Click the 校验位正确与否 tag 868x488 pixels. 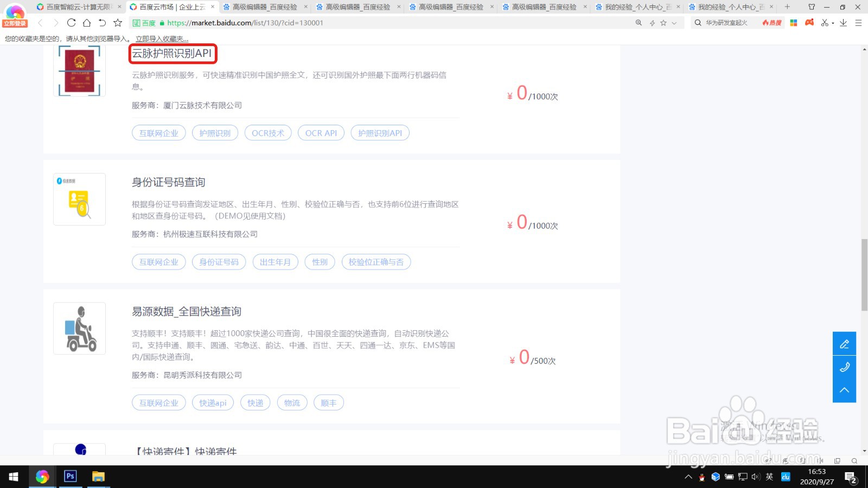tap(376, 262)
